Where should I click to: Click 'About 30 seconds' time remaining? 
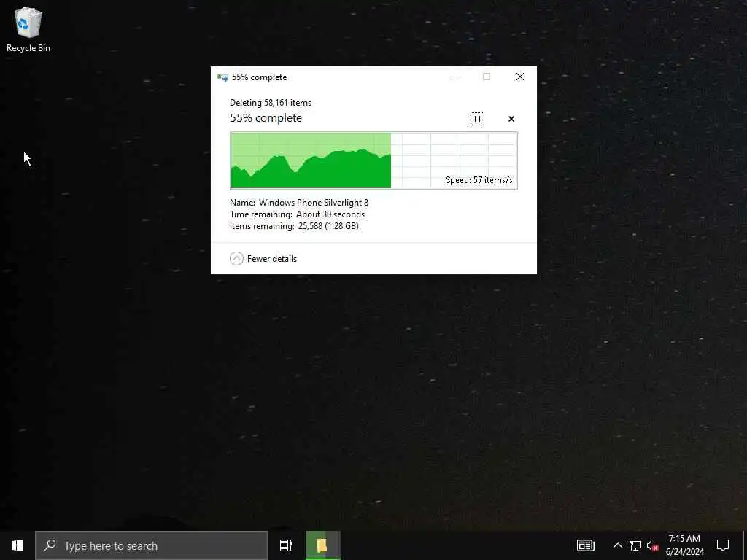coord(330,214)
